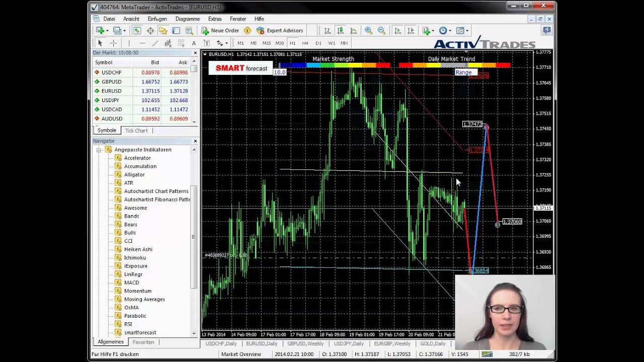644x362 pixels.
Task: Click the connection status bars icon
Action: [x=487, y=354]
